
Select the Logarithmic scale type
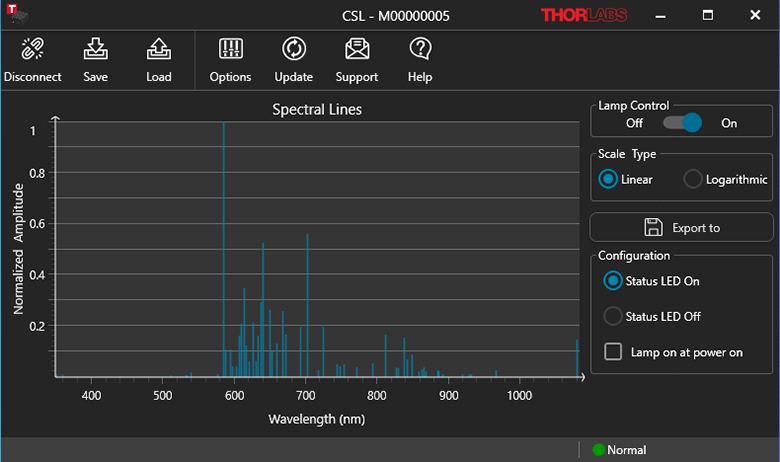pos(693,179)
